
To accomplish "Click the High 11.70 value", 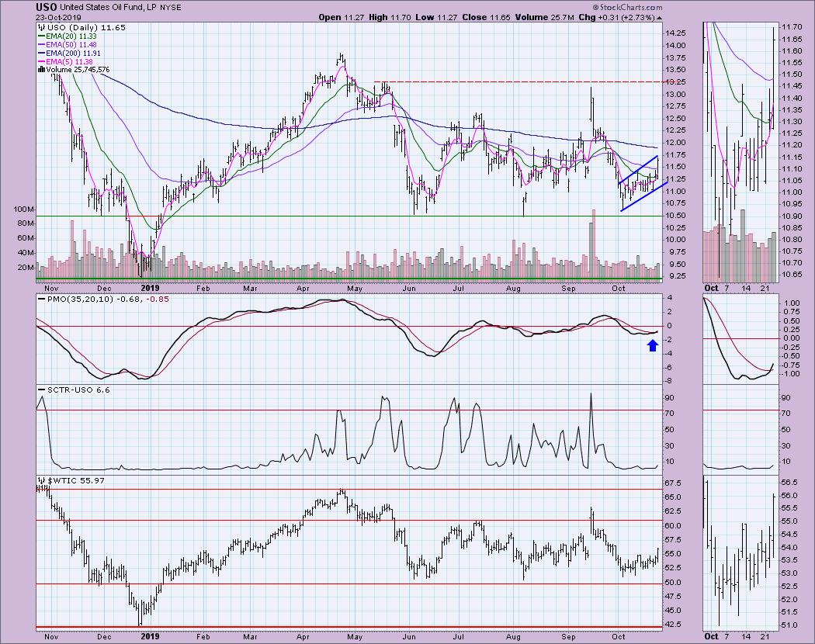I will (390, 17).
